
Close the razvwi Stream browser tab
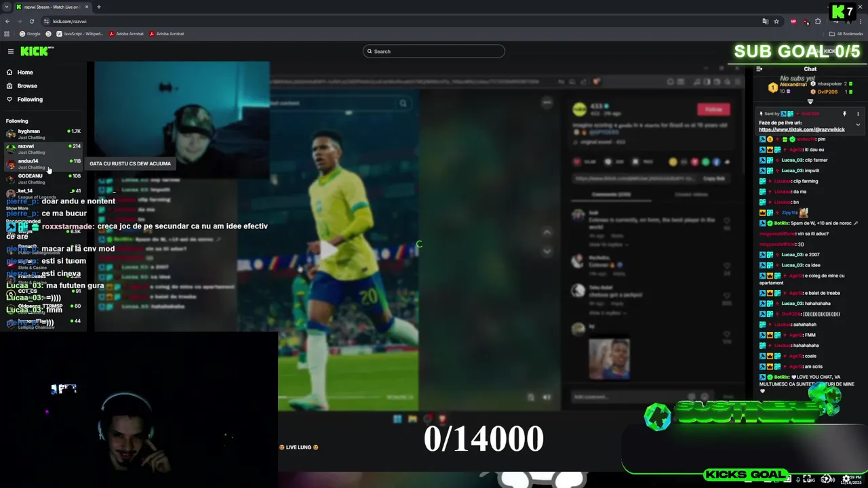pyautogui.click(x=87, y=7)
